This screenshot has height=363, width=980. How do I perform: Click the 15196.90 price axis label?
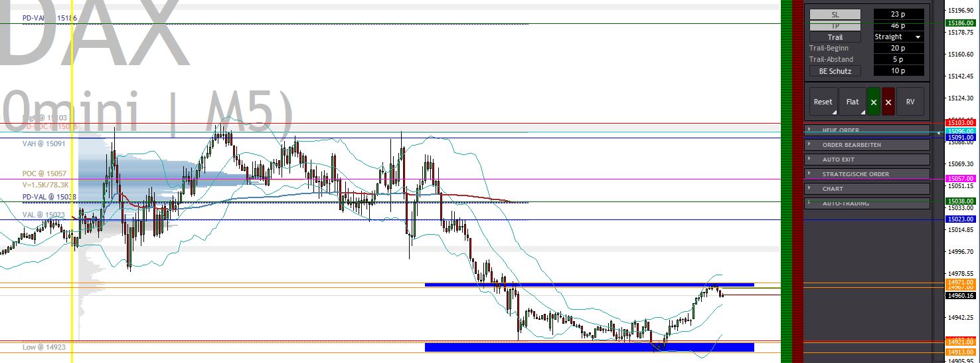[x=961, y=10]
